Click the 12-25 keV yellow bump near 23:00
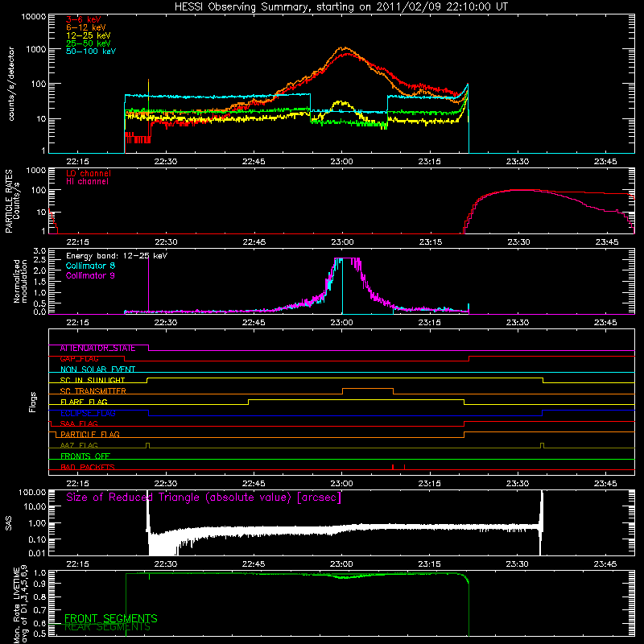 [x=341, y=103]
